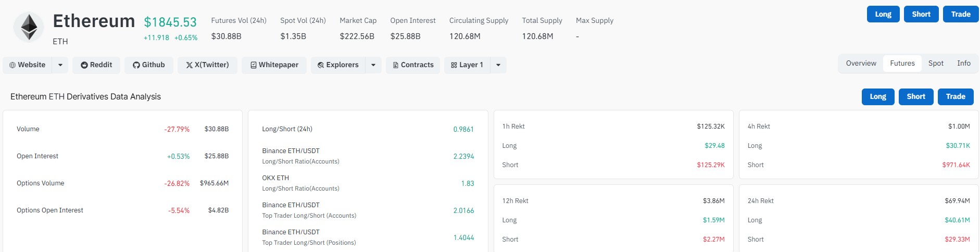The height and width of the screenshot is (252, 980).
Task: Open the Layer 1 category link
Action: (468, 65)
